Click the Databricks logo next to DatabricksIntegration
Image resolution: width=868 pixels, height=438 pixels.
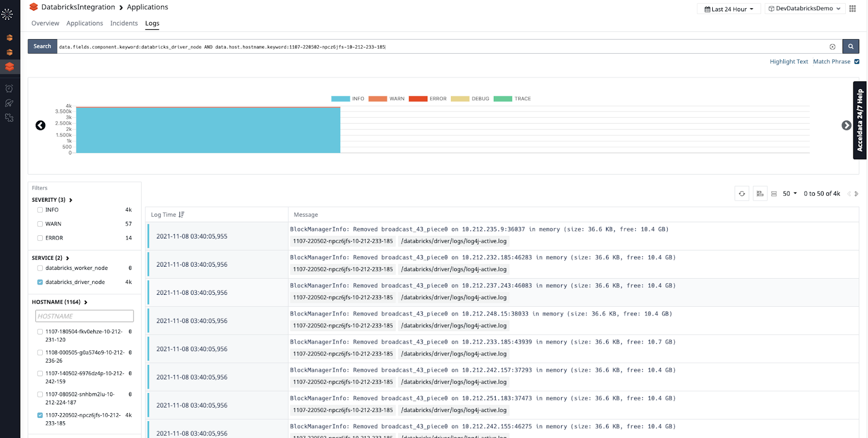34,7
